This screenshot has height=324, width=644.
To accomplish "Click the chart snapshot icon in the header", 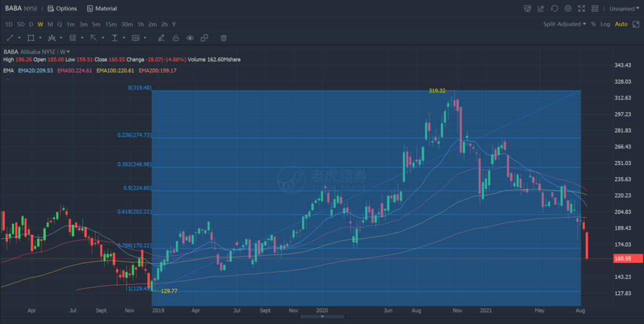I will (x=528, y=8).
